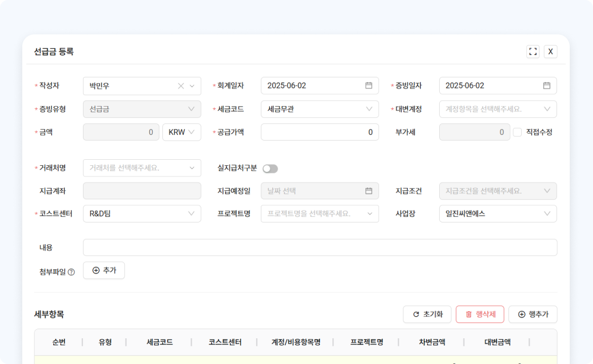Open calendar icon for 증빙일자 date
This screenshot has width=593, height=364.
pos(547,85)
